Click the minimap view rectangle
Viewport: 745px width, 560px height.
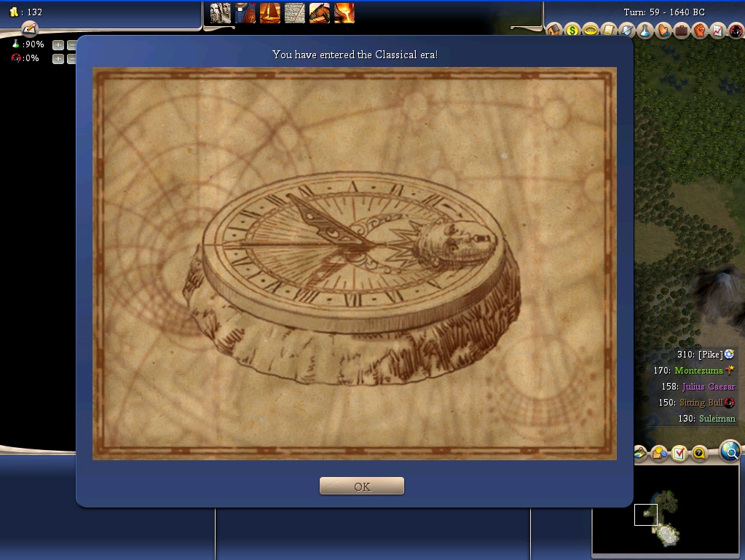click(646, 515)
